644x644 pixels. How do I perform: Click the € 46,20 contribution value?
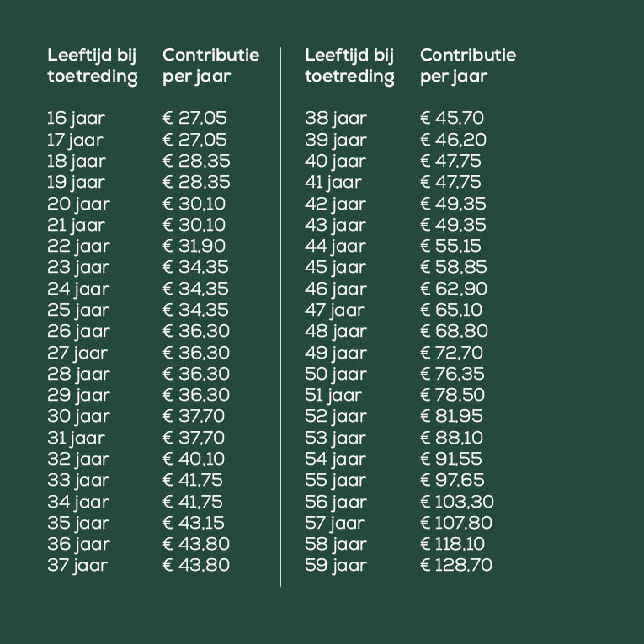click(x=453, y=140)
